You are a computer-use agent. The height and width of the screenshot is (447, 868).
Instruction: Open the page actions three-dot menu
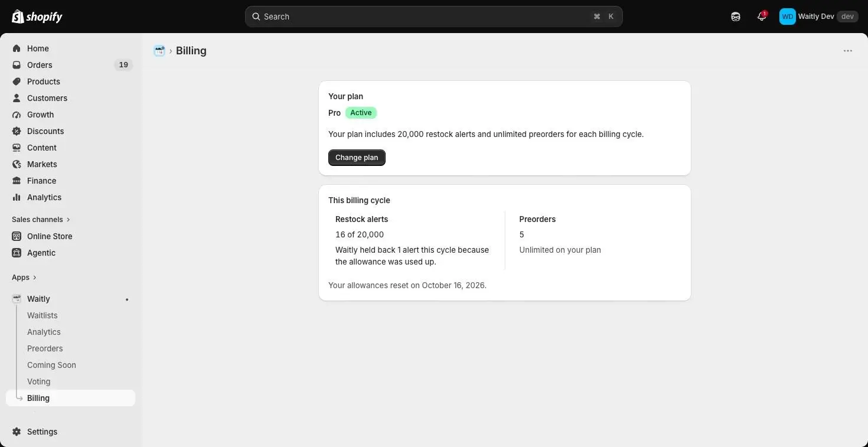tap(848, 51)
